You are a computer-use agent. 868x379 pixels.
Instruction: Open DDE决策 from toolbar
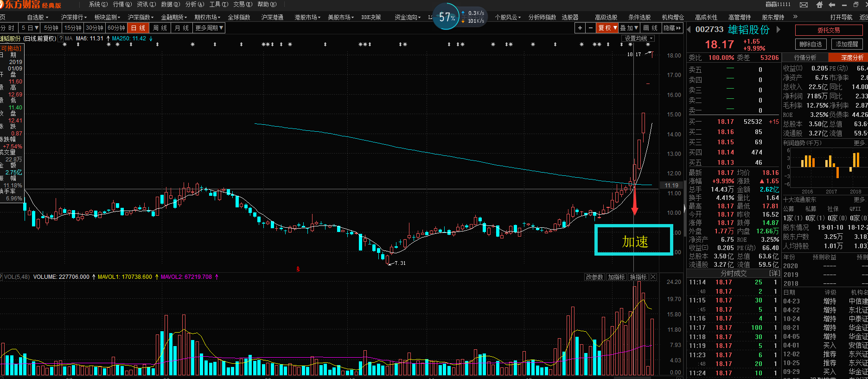[x=371, y=17]
